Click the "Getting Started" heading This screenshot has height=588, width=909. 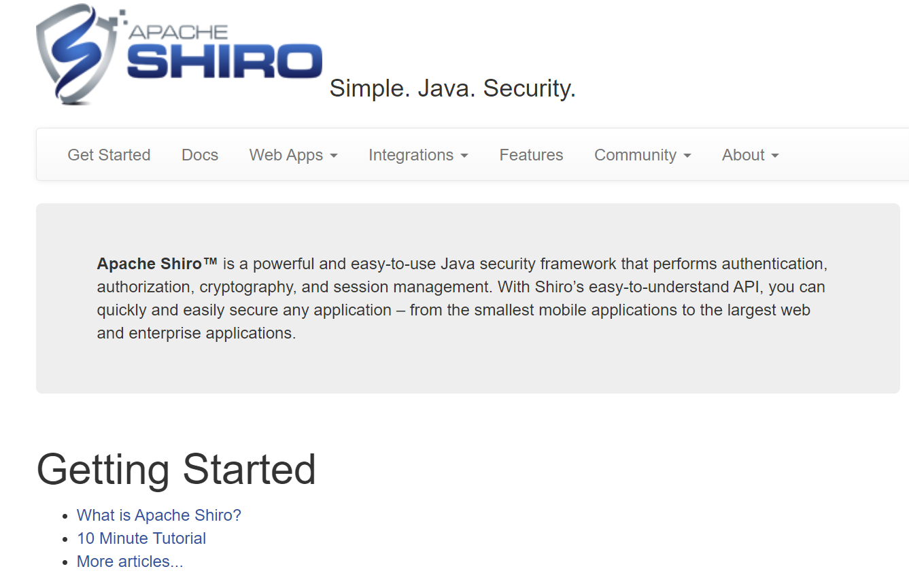tap(176, 469)
